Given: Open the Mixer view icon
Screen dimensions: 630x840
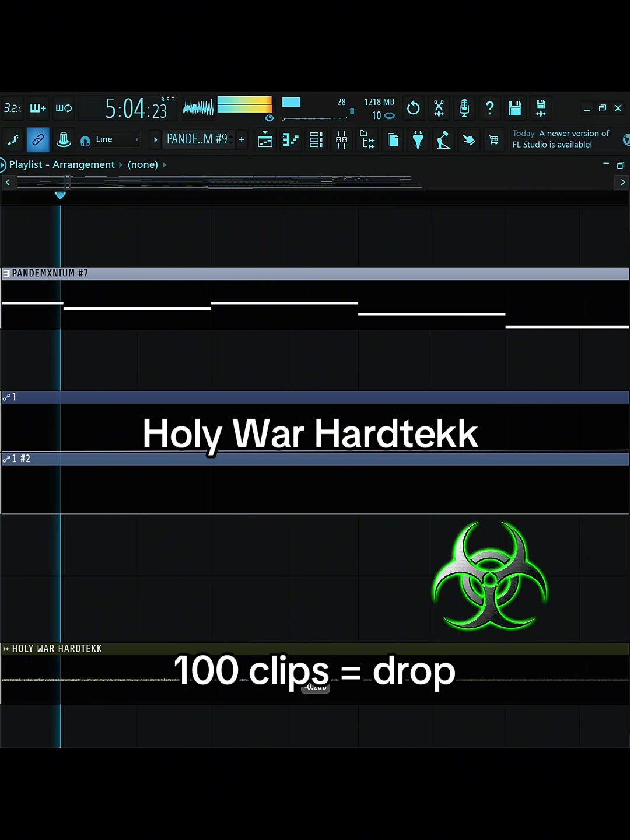Looking at the screenshot, I should coord(342,140).
